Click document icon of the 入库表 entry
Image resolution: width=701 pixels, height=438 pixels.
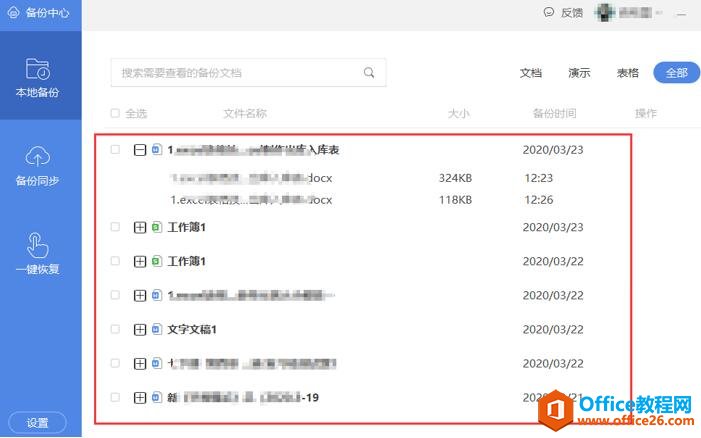[156, 149]
